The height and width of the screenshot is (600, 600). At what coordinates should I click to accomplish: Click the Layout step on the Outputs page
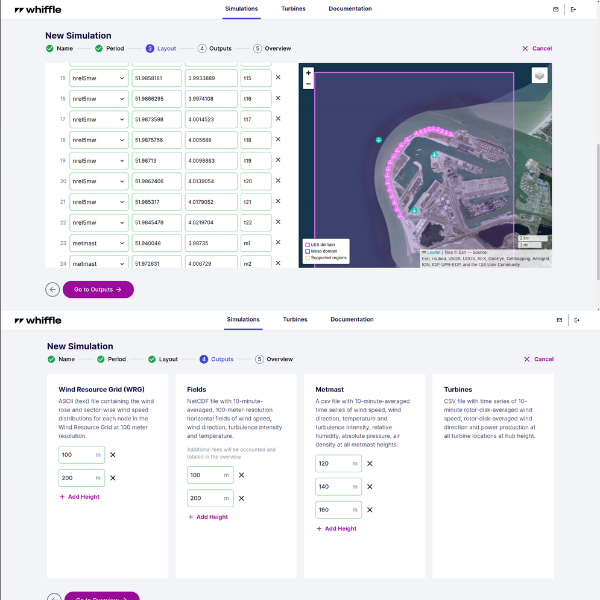163,359
